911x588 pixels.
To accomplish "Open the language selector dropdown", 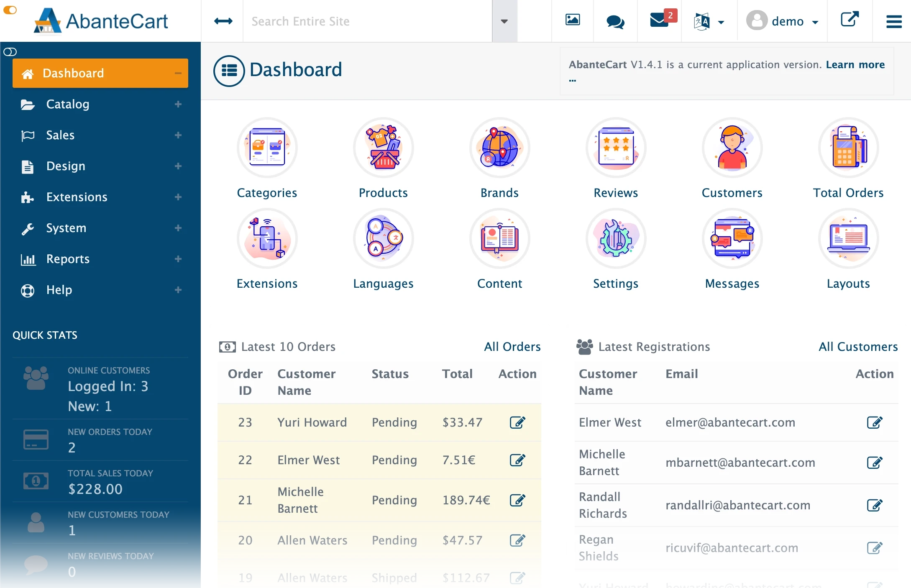I will (x=709, y=21).
